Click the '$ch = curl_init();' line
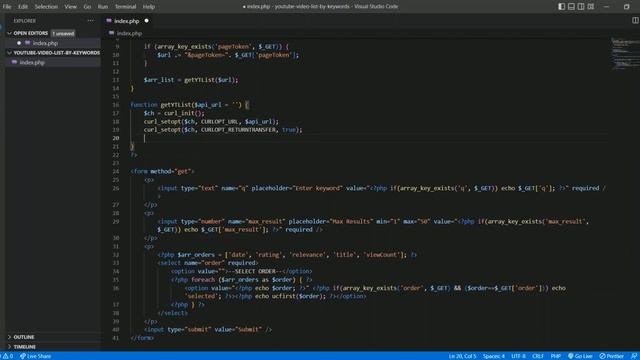The image size is (640, 360). coord(174,113)
